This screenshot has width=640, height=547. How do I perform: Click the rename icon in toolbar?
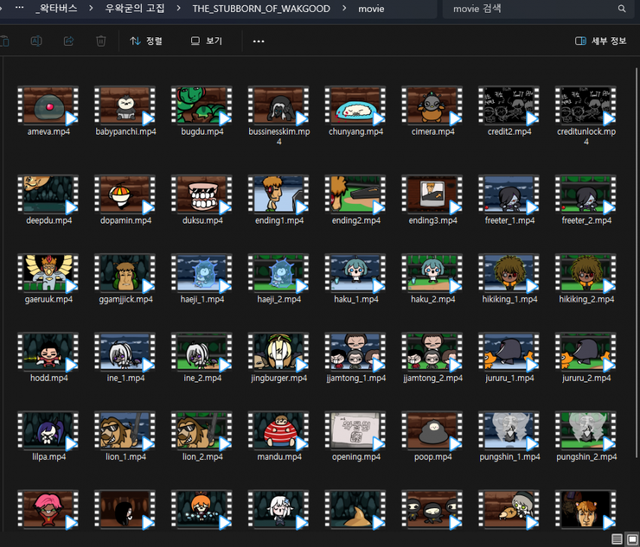click(x=36, y=41)
